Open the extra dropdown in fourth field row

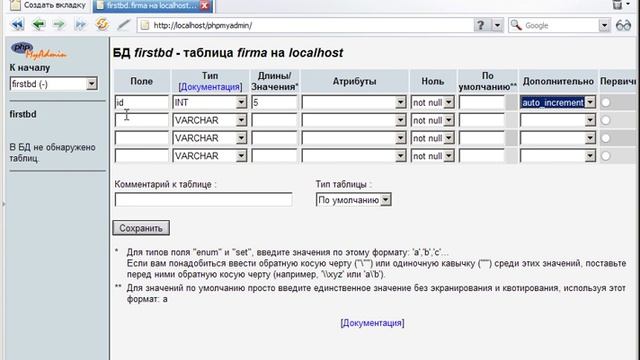point(558,156)
